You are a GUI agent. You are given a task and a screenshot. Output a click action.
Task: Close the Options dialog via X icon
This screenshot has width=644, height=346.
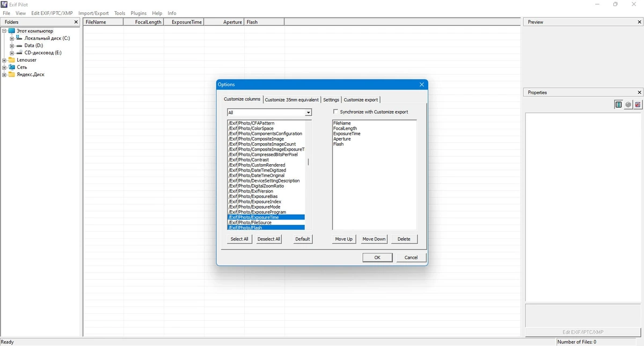tap(422, 84)
